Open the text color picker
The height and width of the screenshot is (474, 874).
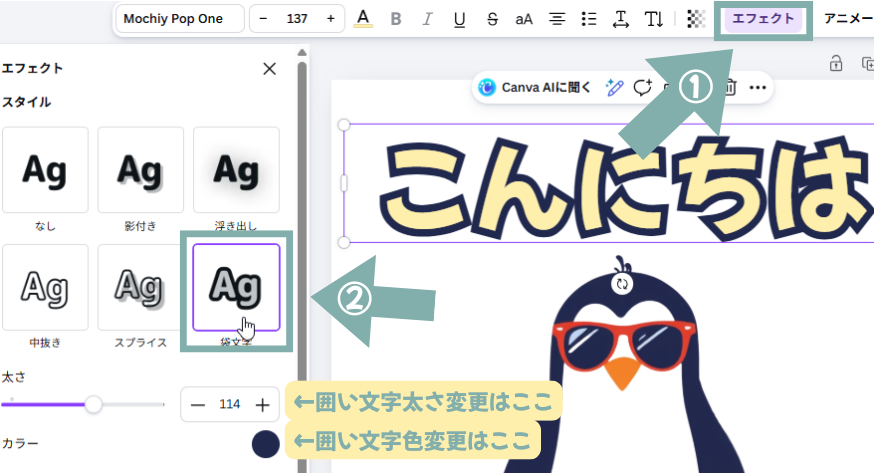click(x=363, y=19)
